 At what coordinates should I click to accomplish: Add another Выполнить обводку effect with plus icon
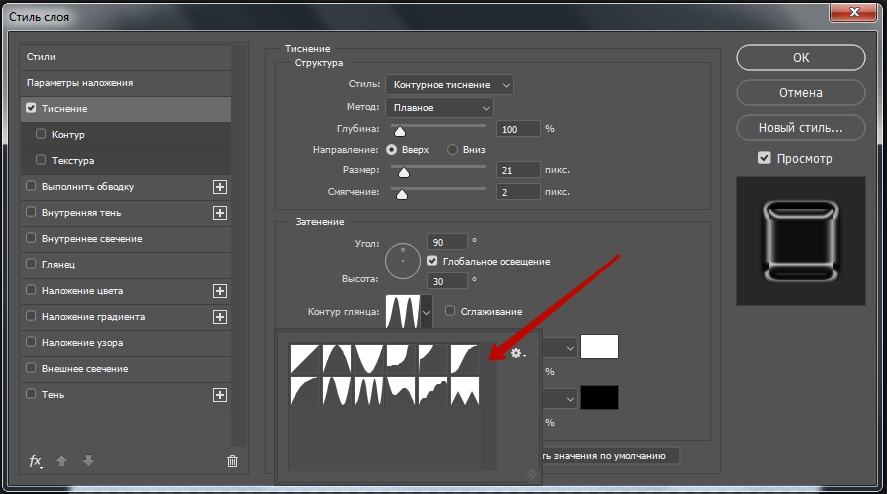point(219,187)
